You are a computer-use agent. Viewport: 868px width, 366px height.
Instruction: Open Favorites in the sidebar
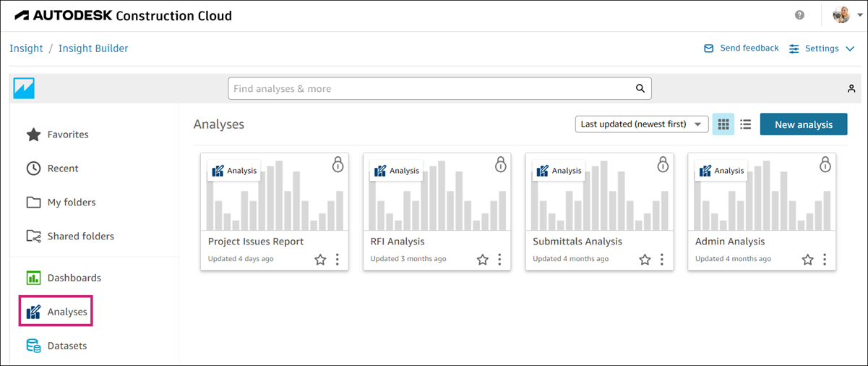pos(67,135)
